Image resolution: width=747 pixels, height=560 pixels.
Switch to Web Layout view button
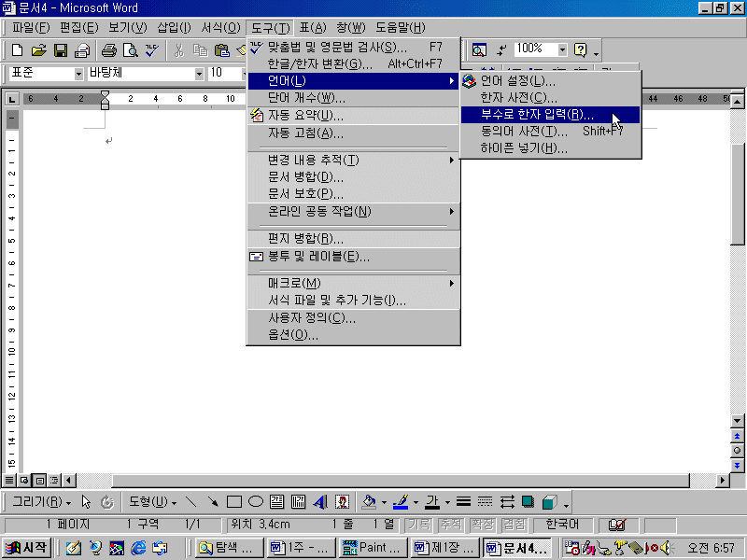tap(24, 480)
